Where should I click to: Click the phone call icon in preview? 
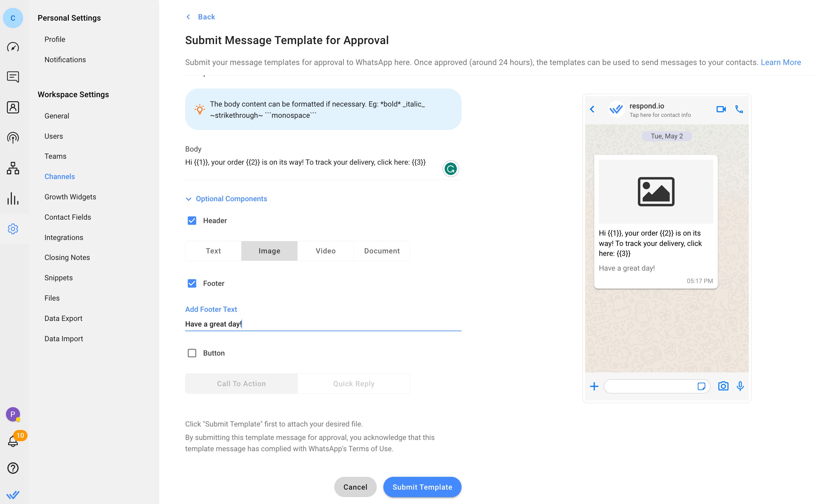tap(739, 109)
